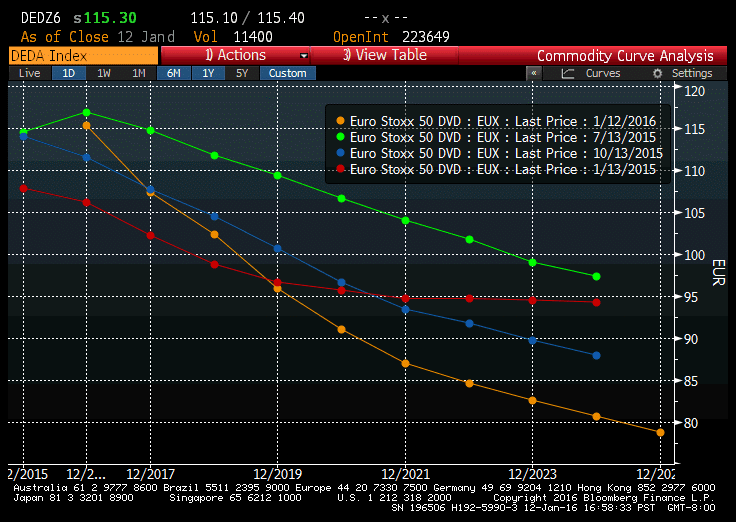Click the last orange point near 79

660,432
